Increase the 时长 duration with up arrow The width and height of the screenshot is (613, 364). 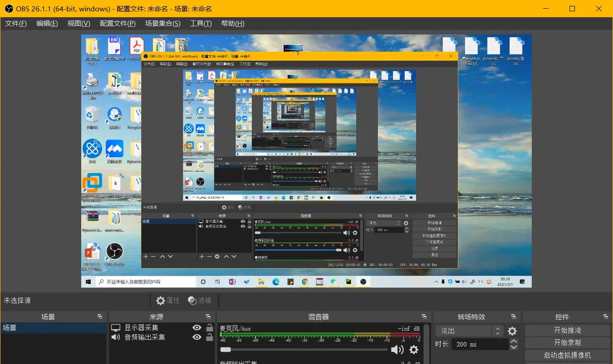[513, 342]
